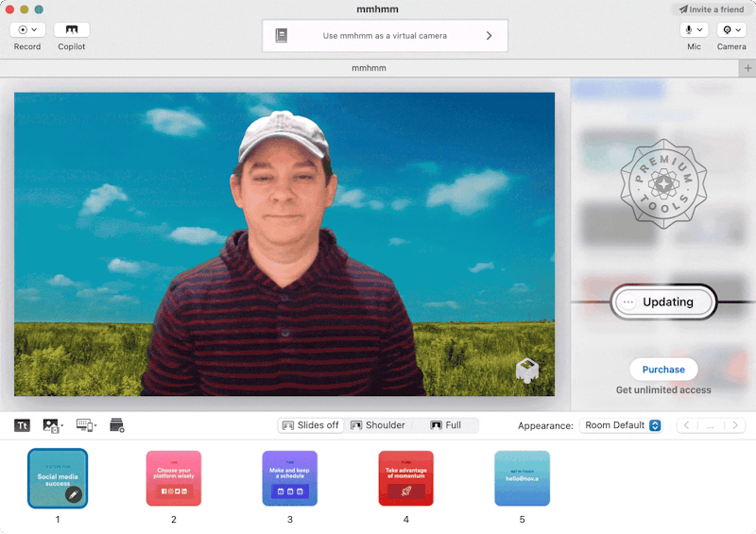Add a new tab with plus button

[747, 68]
